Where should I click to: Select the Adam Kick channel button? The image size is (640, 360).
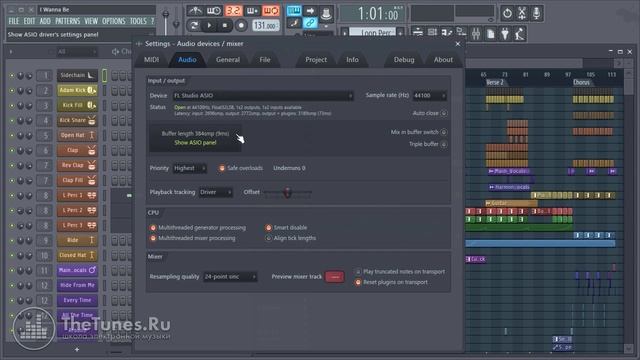pos(77,90)
